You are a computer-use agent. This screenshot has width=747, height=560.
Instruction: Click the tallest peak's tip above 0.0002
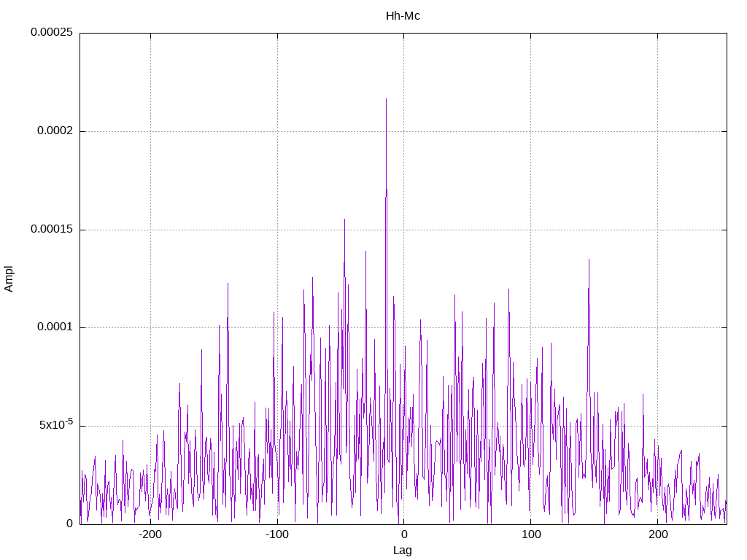click(x=387, y=98)
